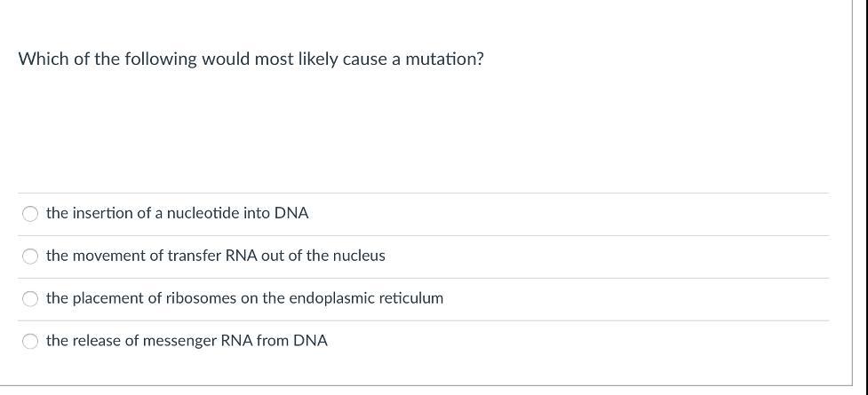This screenshot has width=868, height=395.
Task: Click 'transfer RNA' in the second answer
Action: (x=213, y=256)
